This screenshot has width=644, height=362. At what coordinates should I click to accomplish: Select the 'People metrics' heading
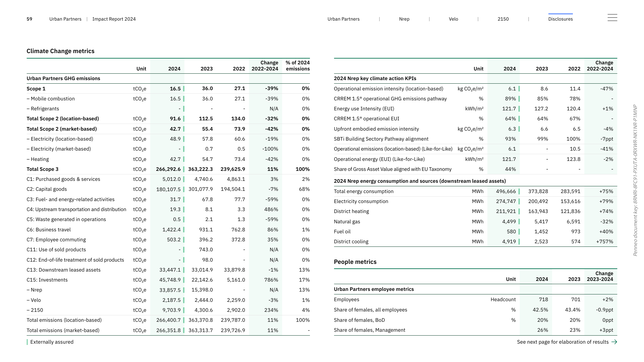pyautogui.click(x=355, y=262)
